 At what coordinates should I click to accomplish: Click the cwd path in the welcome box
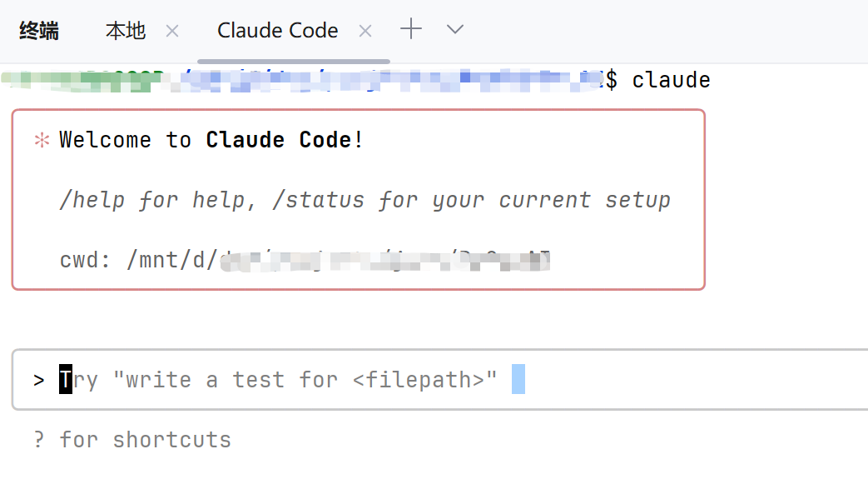pyautogui.click(x=333, y=259)
